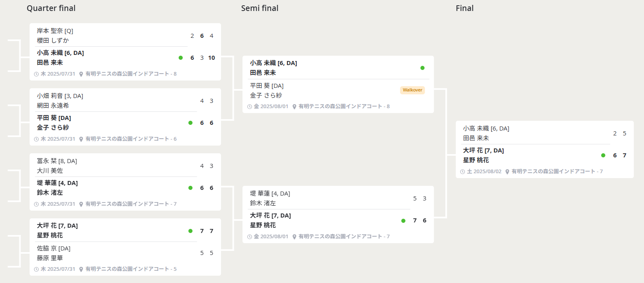The width and height of the screenshot is (644, 283).
Task: Click the location pin in the court 6 quarter final footer
Action: 81,139
